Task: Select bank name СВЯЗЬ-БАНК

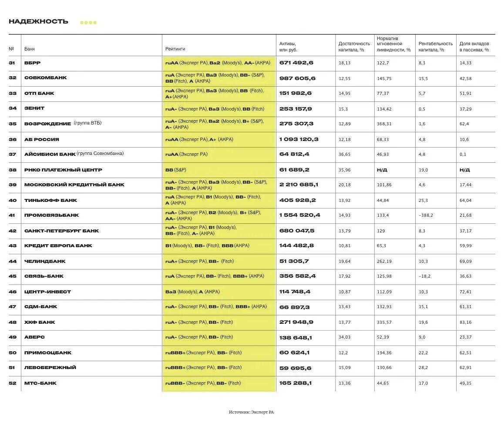Action: [x=44, y=276]
